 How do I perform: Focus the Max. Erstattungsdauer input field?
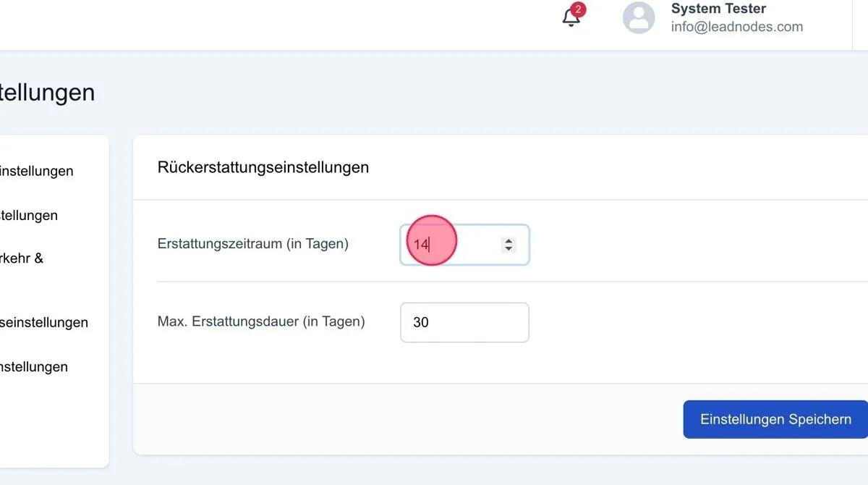point(464,322)
